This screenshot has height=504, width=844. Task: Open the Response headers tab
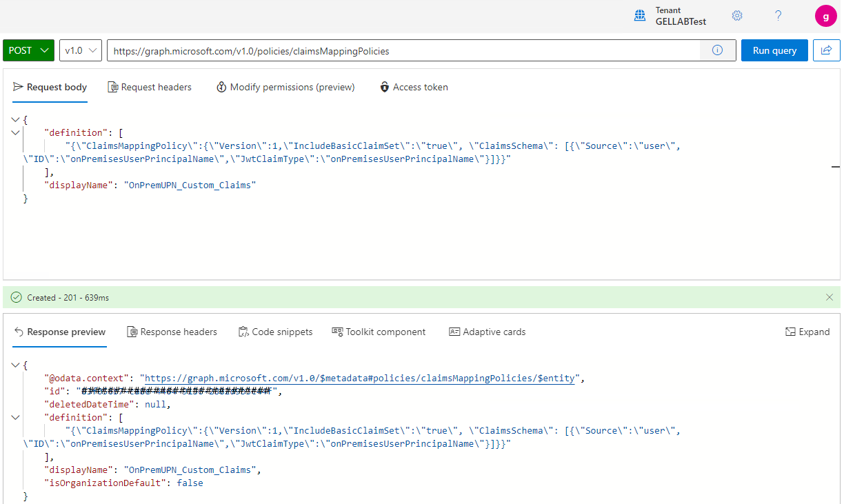[172, 332]
